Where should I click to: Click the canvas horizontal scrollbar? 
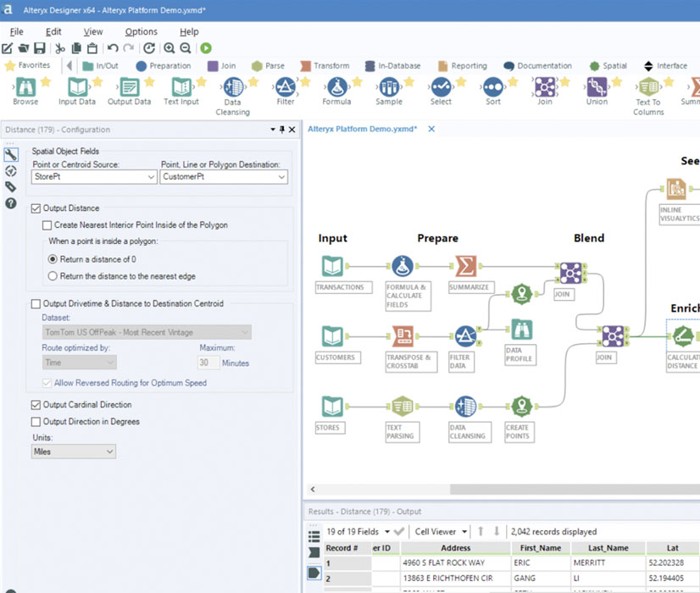point(575,490)
